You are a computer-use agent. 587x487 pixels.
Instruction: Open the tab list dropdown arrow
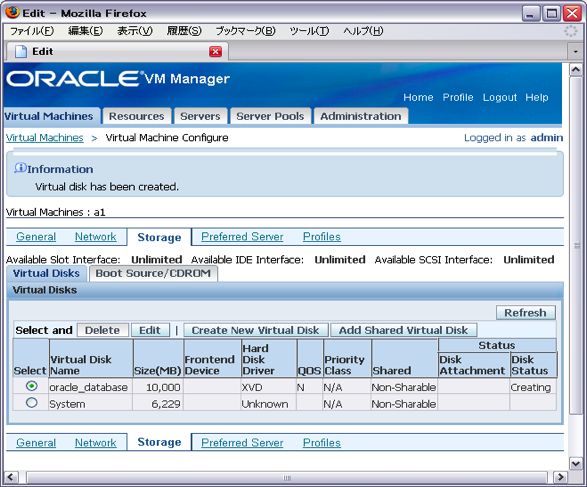(575, 51)
